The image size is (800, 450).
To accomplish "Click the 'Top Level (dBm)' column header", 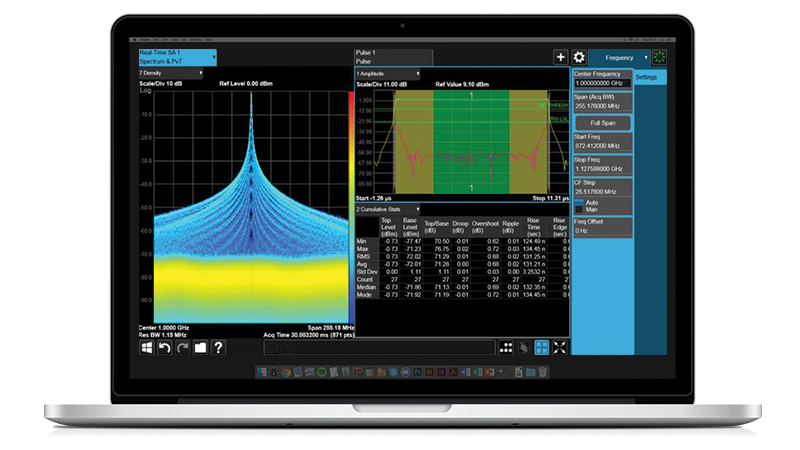I will [x=389, y=227].
